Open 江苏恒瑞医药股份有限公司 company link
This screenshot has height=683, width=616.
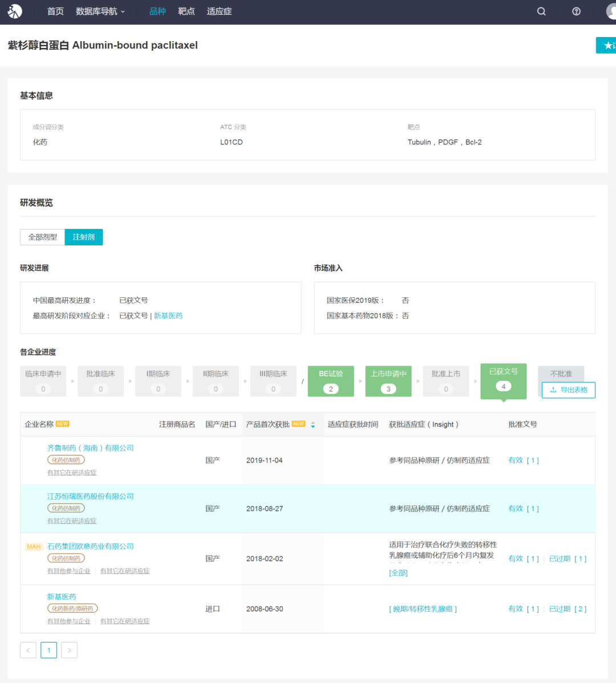point(91,496)
